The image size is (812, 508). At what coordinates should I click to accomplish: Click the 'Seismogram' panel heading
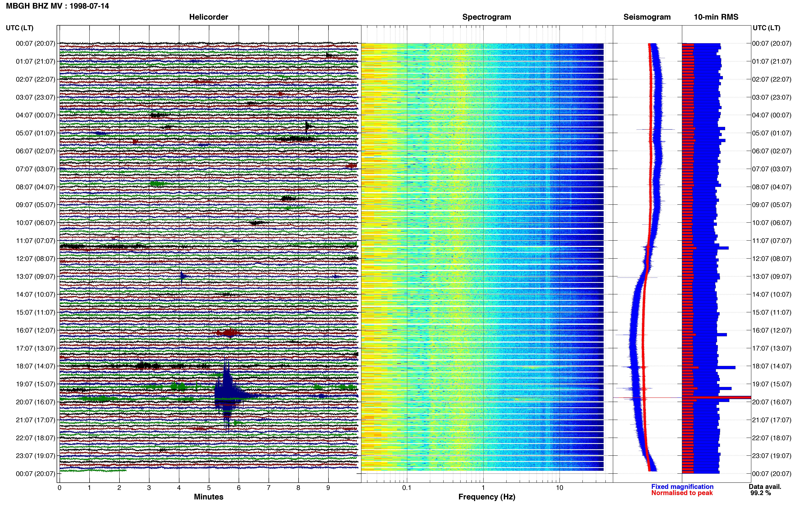pos(647,17)
